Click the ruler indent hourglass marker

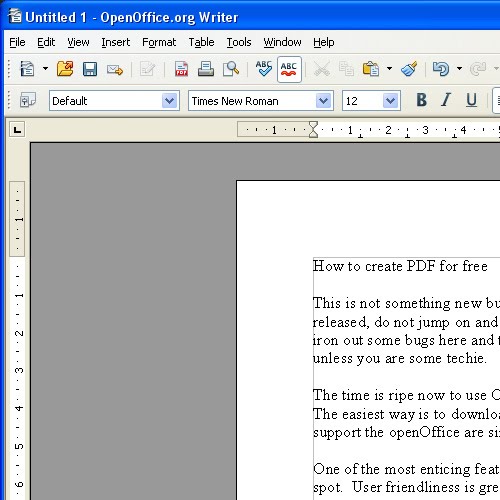(313, 129)
